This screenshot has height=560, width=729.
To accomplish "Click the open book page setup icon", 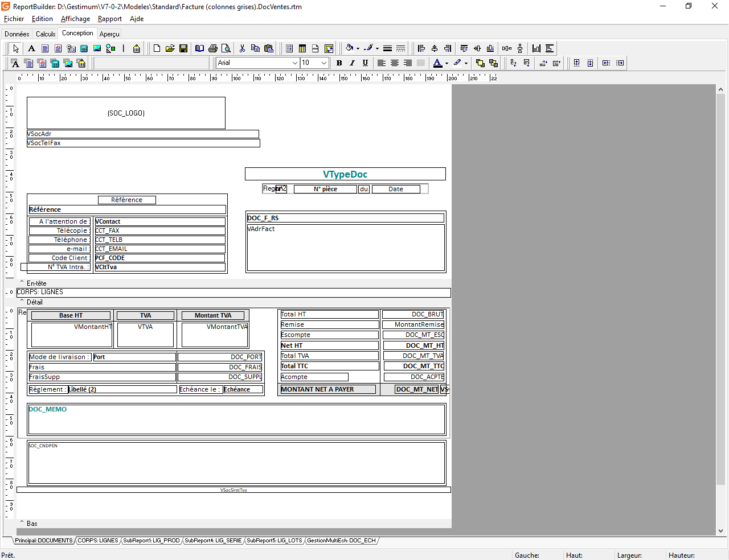I will [x=199, y=48].
